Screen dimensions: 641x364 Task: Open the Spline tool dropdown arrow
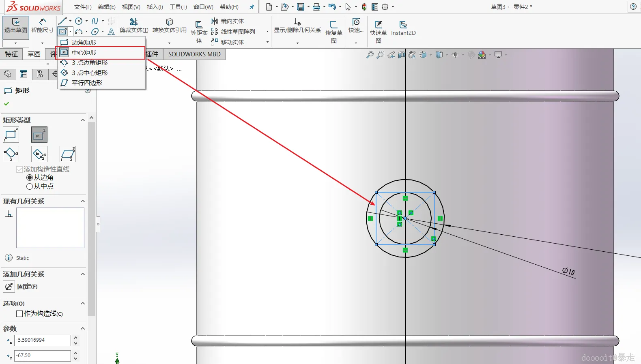[103, 21]
